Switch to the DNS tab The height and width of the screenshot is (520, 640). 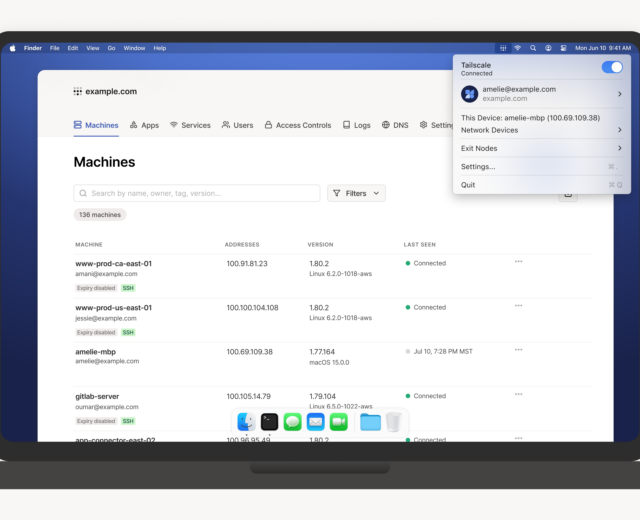(x=395, y=125)
